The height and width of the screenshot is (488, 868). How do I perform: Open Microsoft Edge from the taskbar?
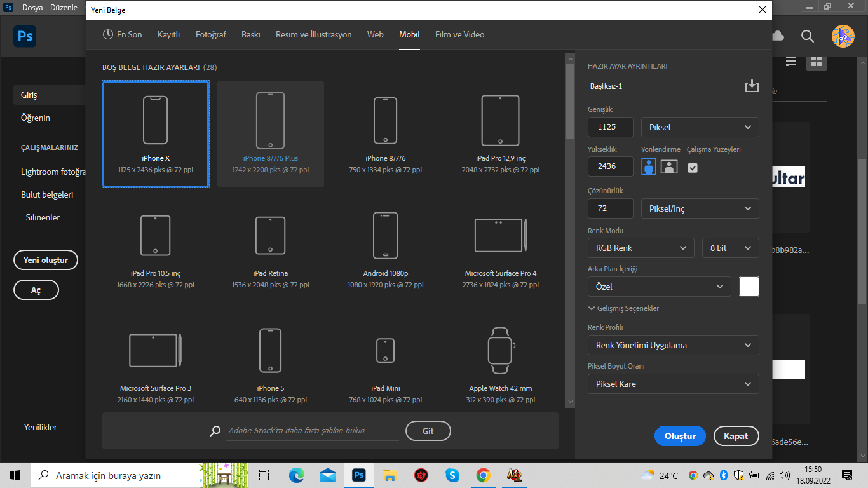[x=297, y=475]
